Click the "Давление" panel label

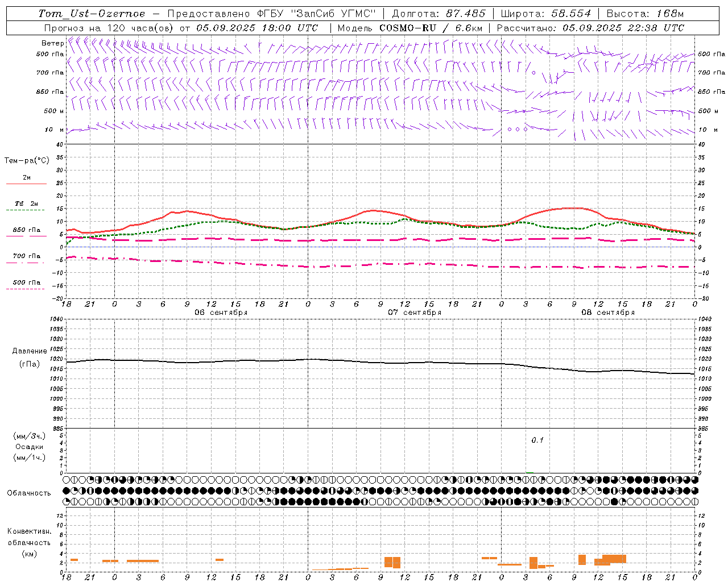(30, 351)
